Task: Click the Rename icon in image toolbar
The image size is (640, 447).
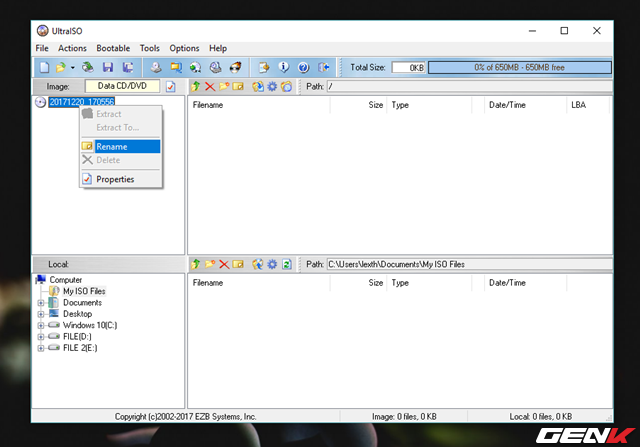Action: pyautogui.click(x=238, y=87)
